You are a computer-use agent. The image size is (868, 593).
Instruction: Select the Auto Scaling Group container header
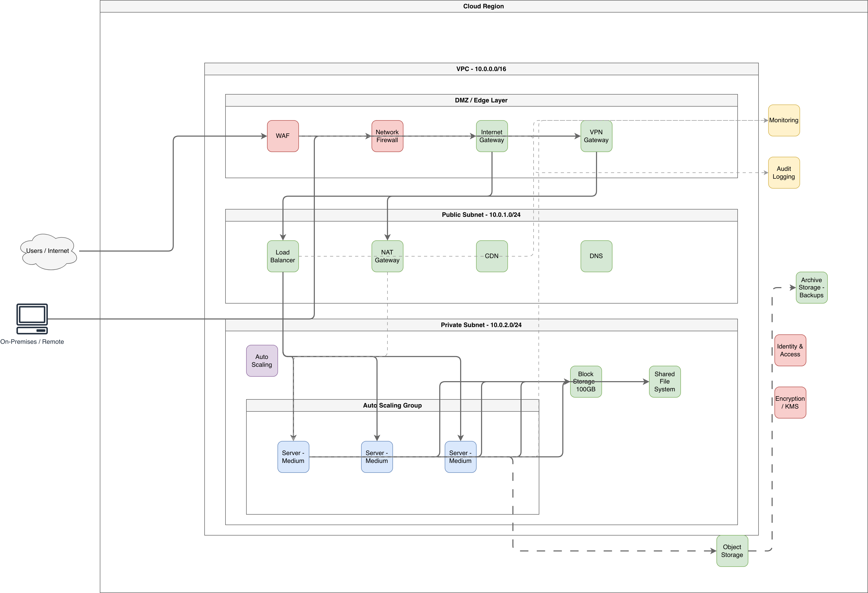tap(392, 405)
